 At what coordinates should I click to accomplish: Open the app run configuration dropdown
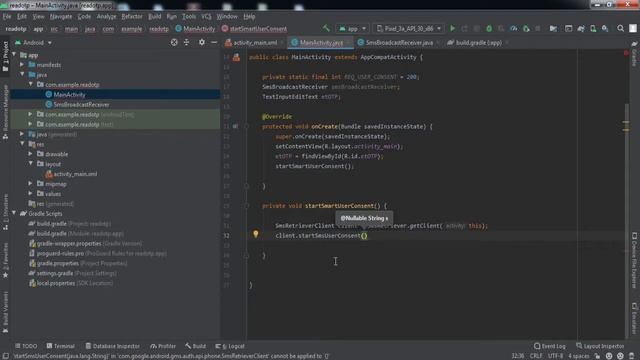(x=352, y=29)
